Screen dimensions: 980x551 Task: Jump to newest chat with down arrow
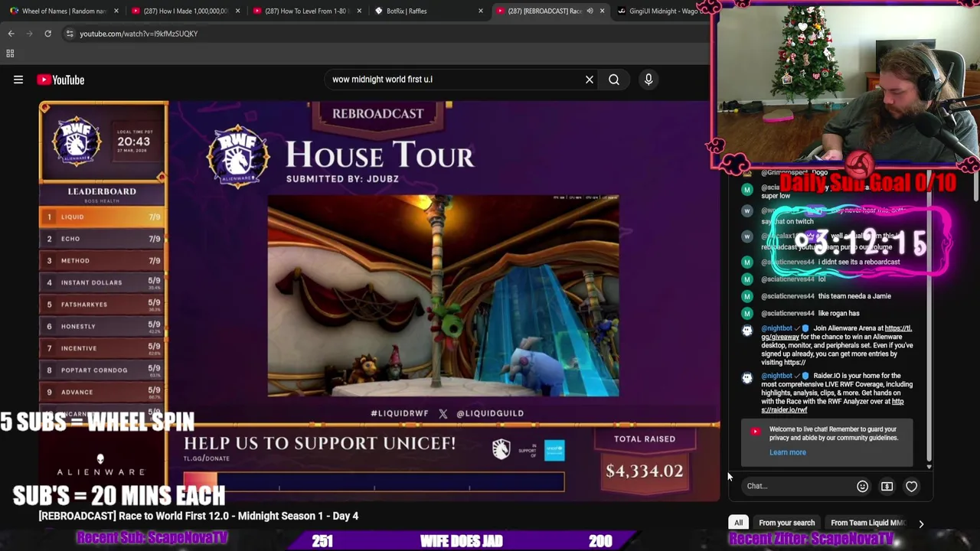pos(929,466)
